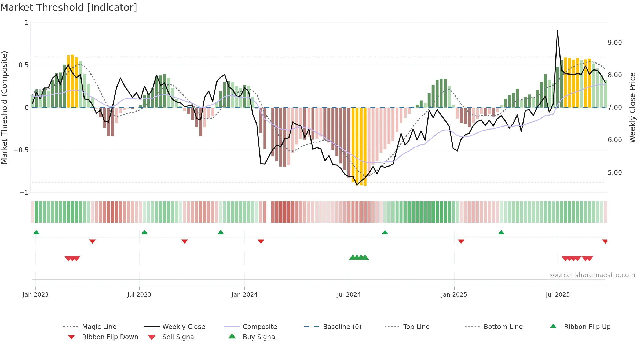Click the 9.00 price tick on right axis
This screenshot has width=644, height=362.
pyautogui.click(x=615, y=43)
